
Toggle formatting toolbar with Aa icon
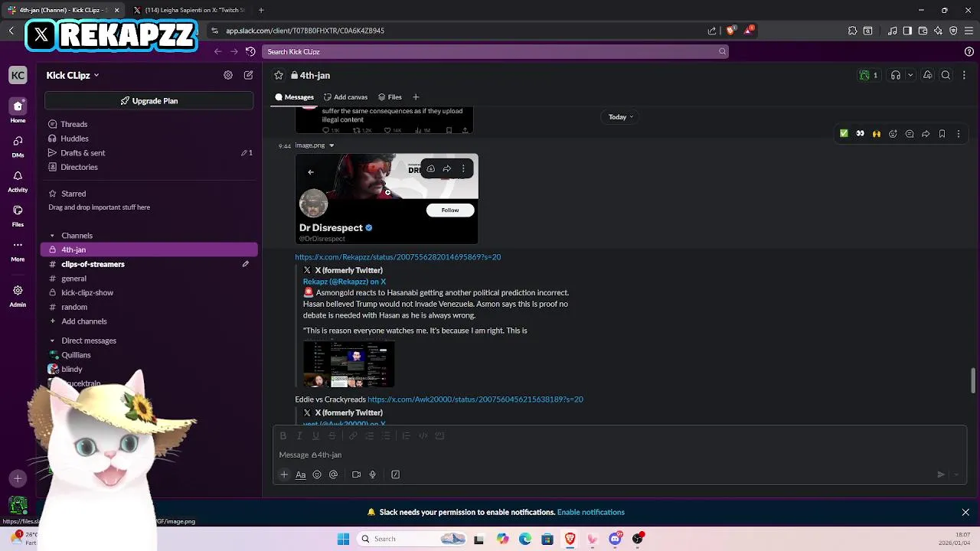click(301, 474)
